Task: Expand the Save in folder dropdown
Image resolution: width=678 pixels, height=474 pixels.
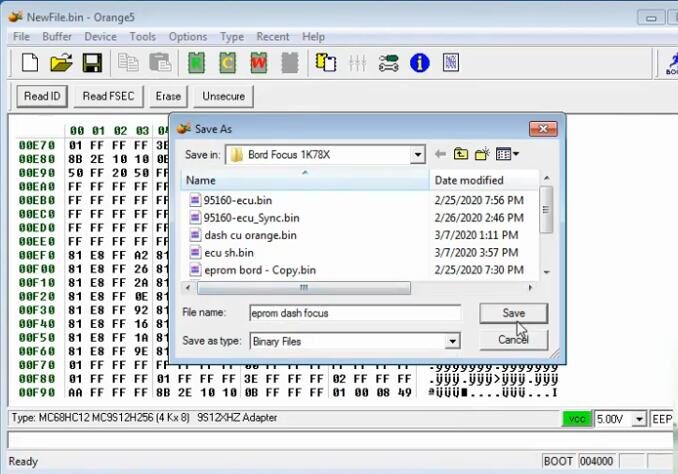Action: (417, 155)
